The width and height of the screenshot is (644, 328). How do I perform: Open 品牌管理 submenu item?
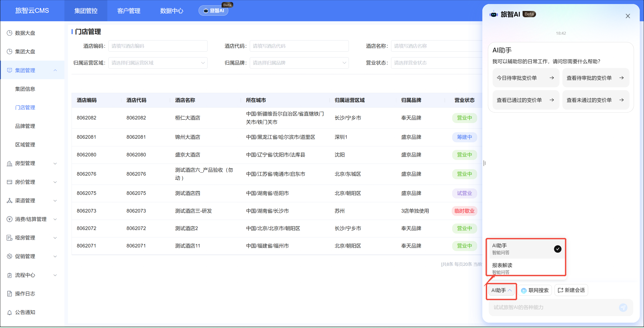click(x=25, y=126)
